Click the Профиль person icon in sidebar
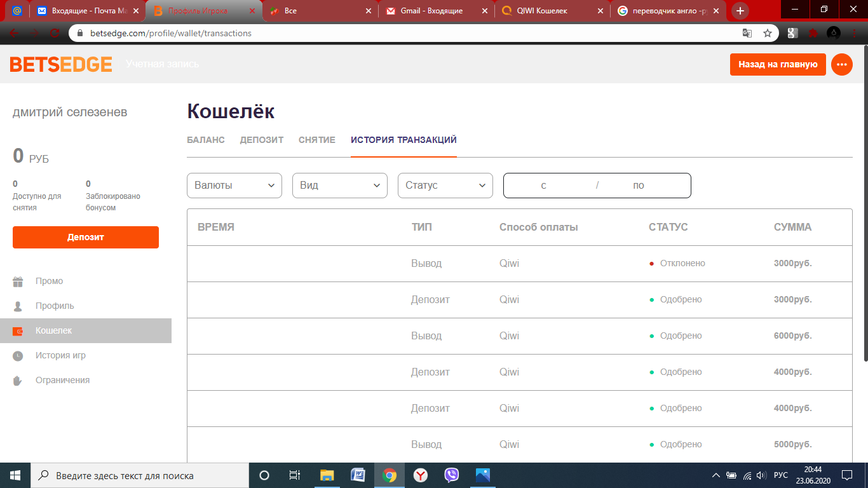The width and height of the screenshot is (868, 488). tap(18, 306)
